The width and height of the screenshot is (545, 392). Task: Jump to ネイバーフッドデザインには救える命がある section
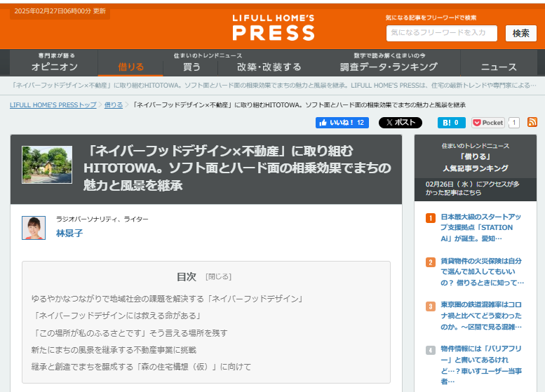[x=117, y=316]
